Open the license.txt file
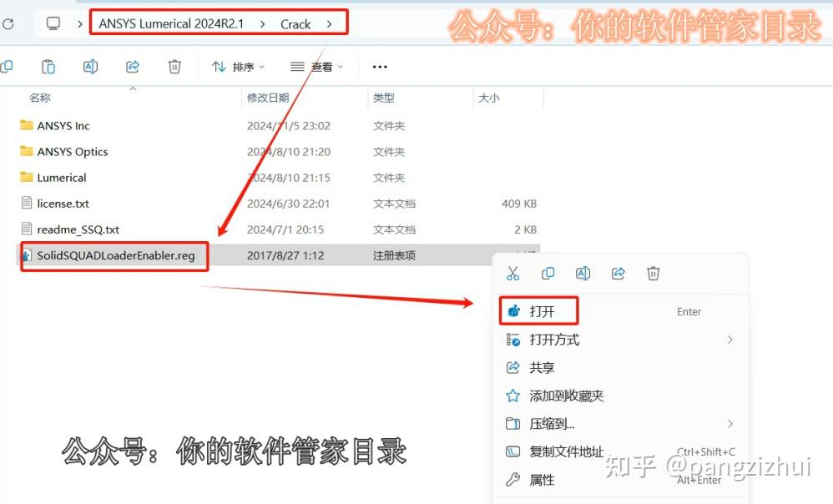833x504 pixels. (x=62, y=203)
